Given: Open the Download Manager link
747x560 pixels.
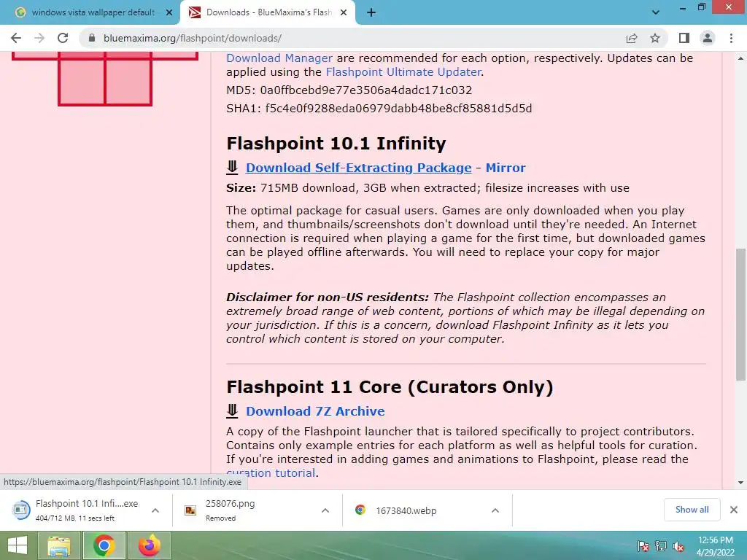Looking at the screenshot, I should point(279,58).
